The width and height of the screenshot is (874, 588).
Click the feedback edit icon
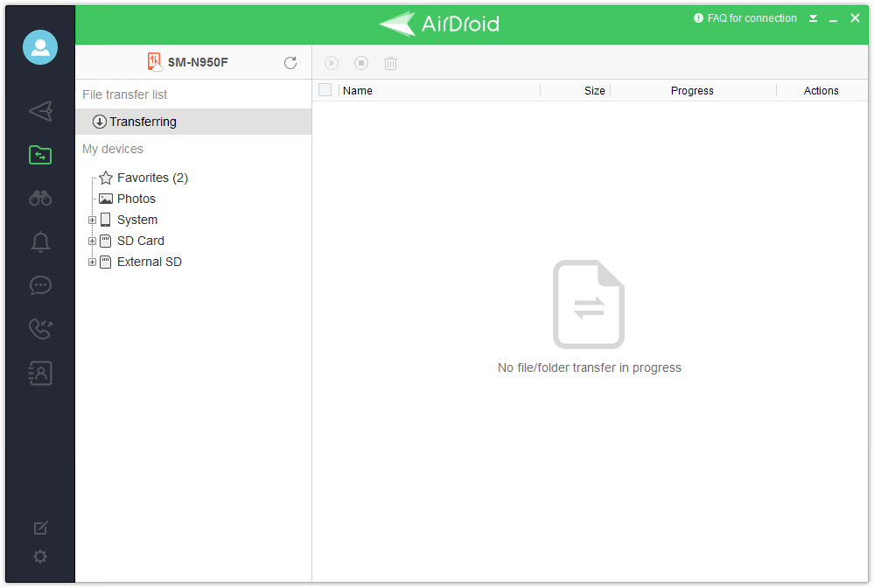tap(40, 528)
